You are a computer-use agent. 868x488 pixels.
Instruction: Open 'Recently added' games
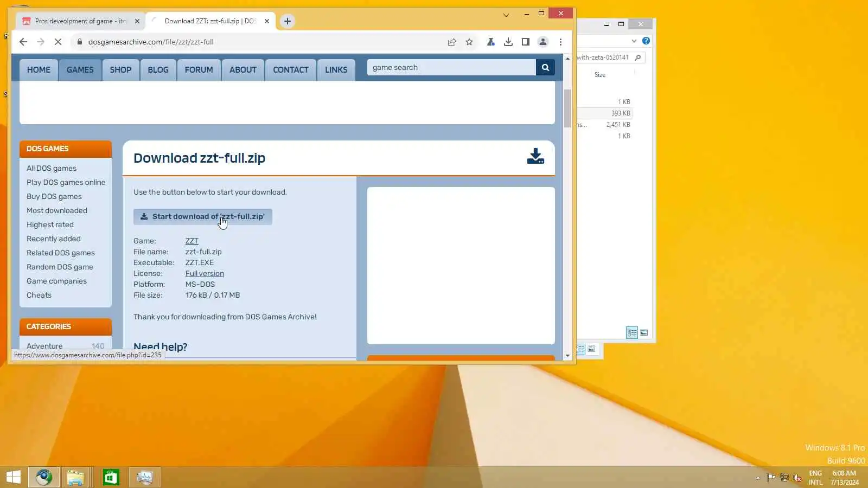[54, 239]
